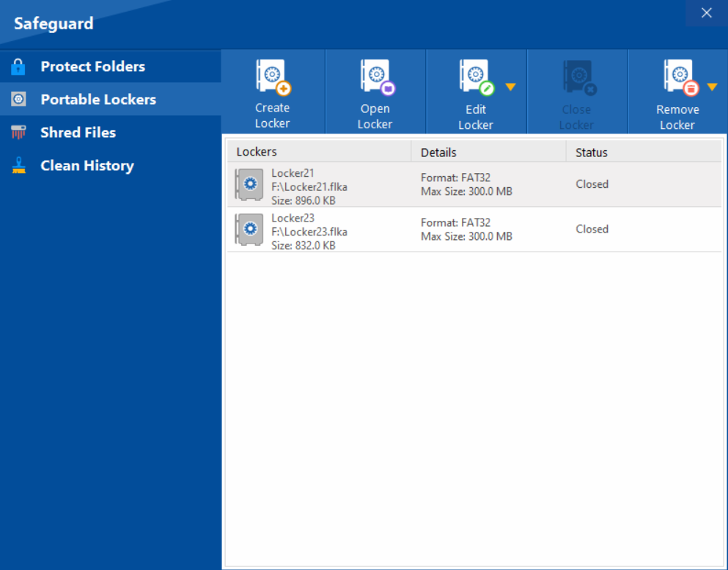
Task: Close the Safeguard window
Action: [x=707, y=13]
